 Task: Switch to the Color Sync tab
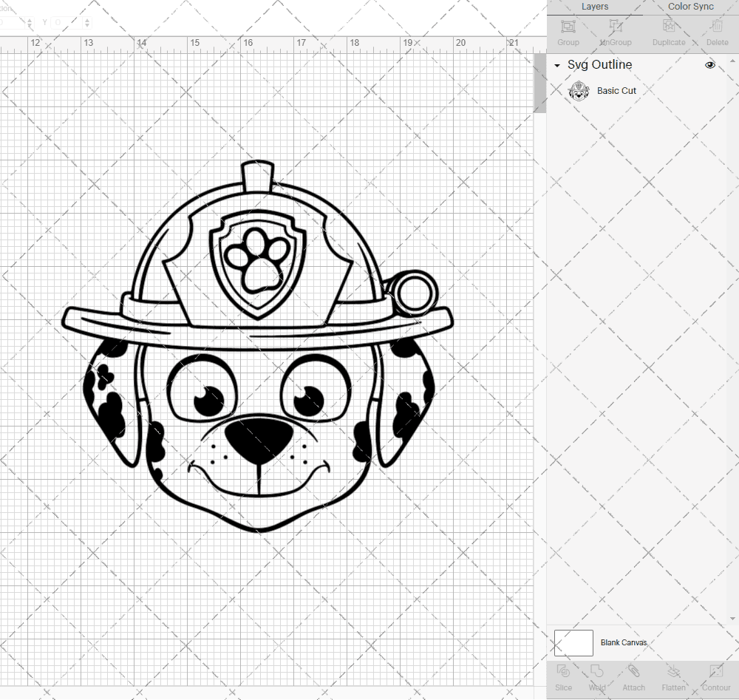tap(690, 7)
